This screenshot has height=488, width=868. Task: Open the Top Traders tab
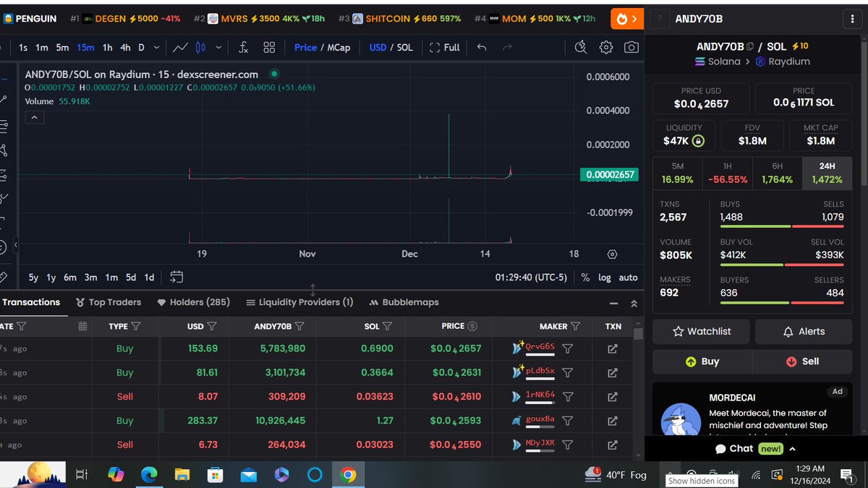[x=109, y=302]
